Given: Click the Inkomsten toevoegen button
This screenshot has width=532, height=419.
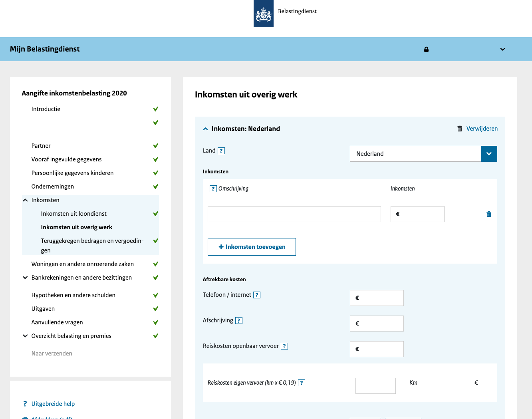Looking at the screenshot, I should [252, 247].
